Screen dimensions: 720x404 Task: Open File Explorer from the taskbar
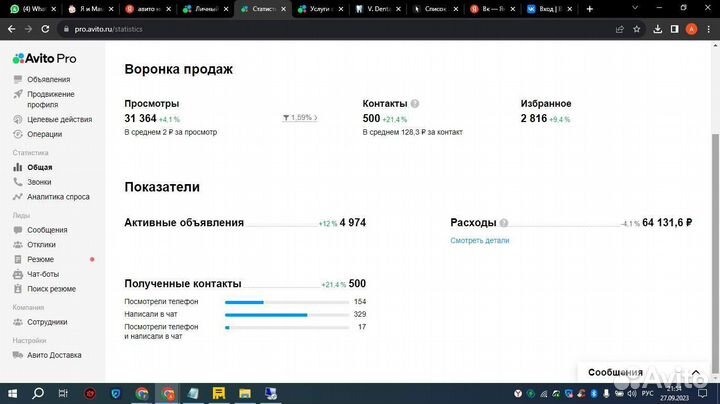point(245,393)
